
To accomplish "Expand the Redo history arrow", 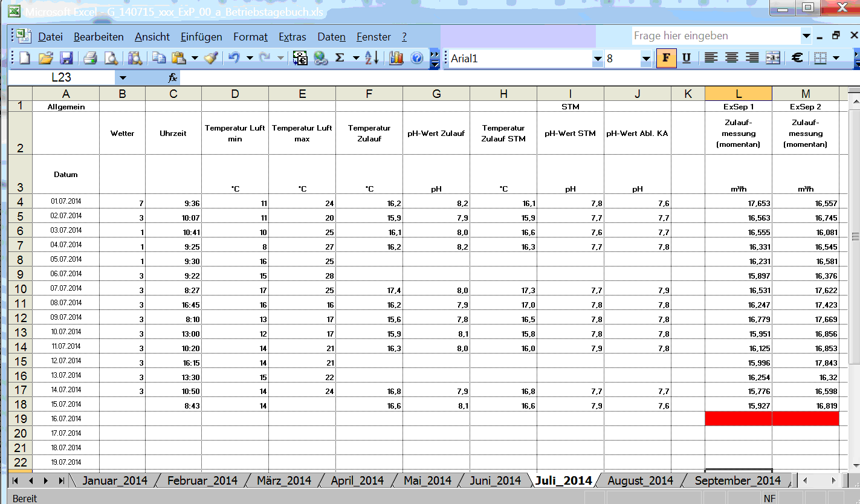I will click(x=280, y=58).
